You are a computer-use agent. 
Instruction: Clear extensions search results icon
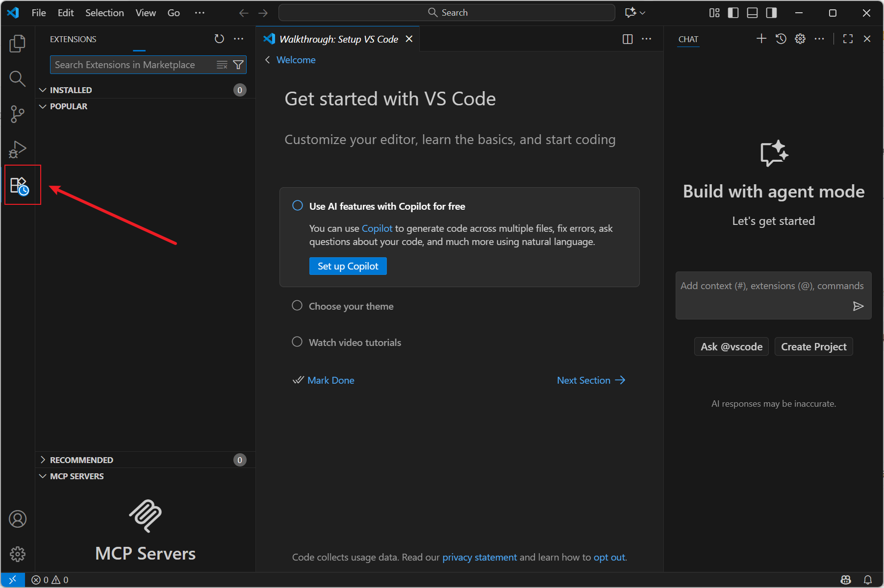click(x=222, y=65)
